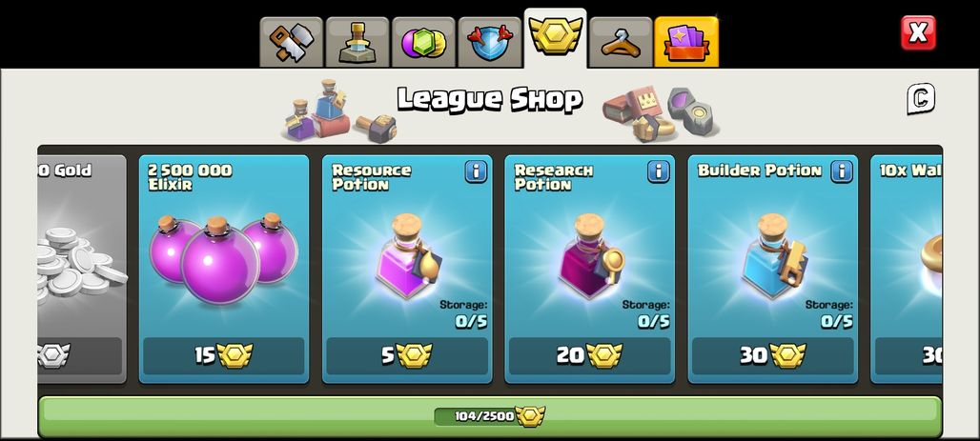Switch to the sword in stone tab
Image resolution: width=980 pixels, height=441 pixels.
(357, 42)
